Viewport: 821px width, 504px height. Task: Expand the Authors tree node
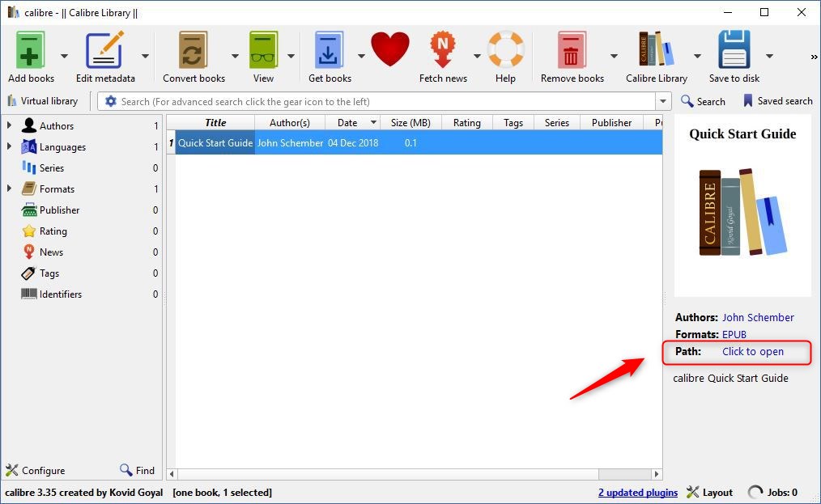(x=10, y=125)
